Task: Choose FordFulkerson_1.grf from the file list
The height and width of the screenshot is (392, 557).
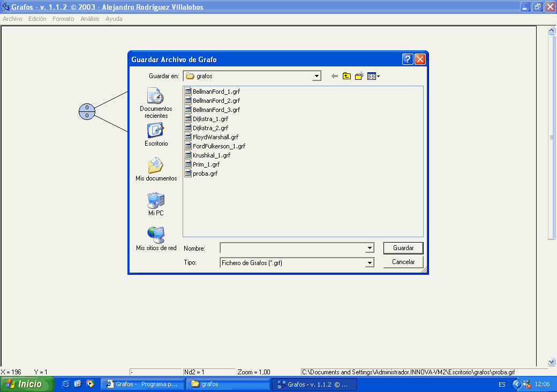Action: pyautogui.click(x=219, y=146)
